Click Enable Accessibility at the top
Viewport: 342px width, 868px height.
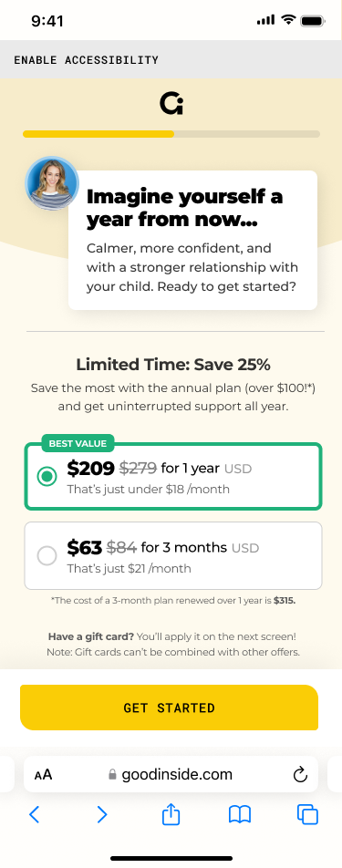click(x=87, y=60)
